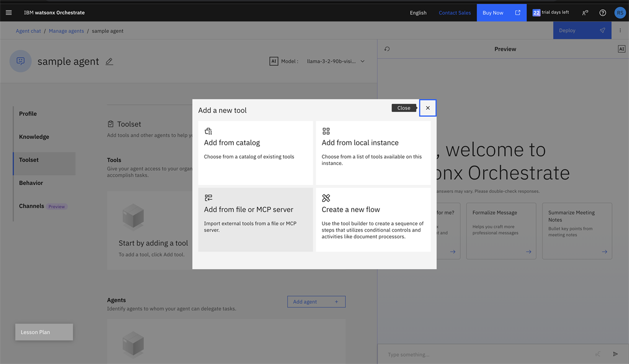Screen dimensions: 629x364
Task: Click the Buy Now button
Action: (x=502, y=13)
